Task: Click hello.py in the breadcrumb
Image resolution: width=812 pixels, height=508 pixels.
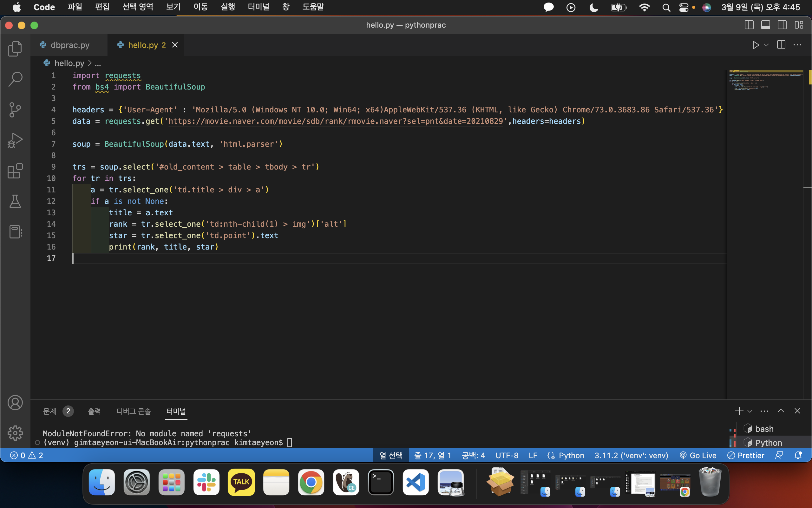Action: pyautogui.click(x=69, y=63)
